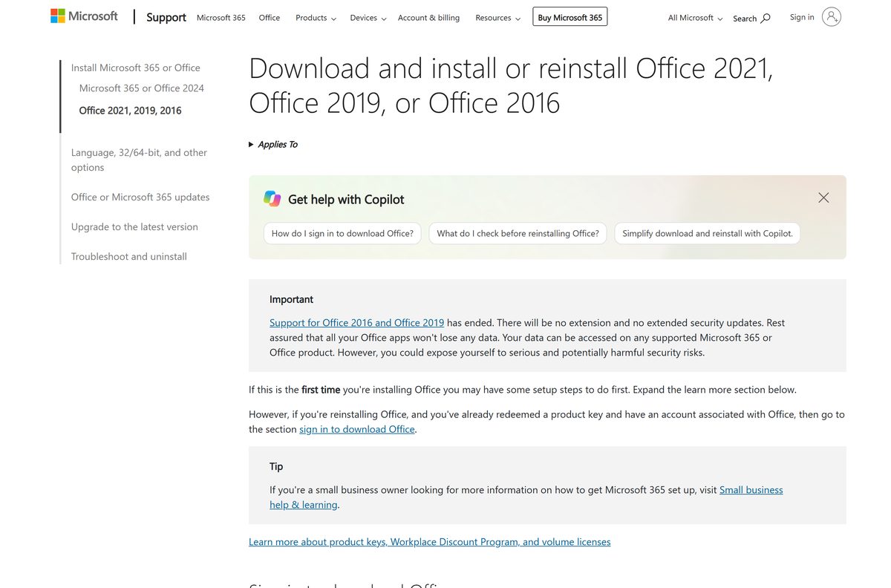This screenshot has width=891, height=588.
Task: Open Office or Microsoft 365 updates section
Action: pyautogui.click(x=140, y=197)
